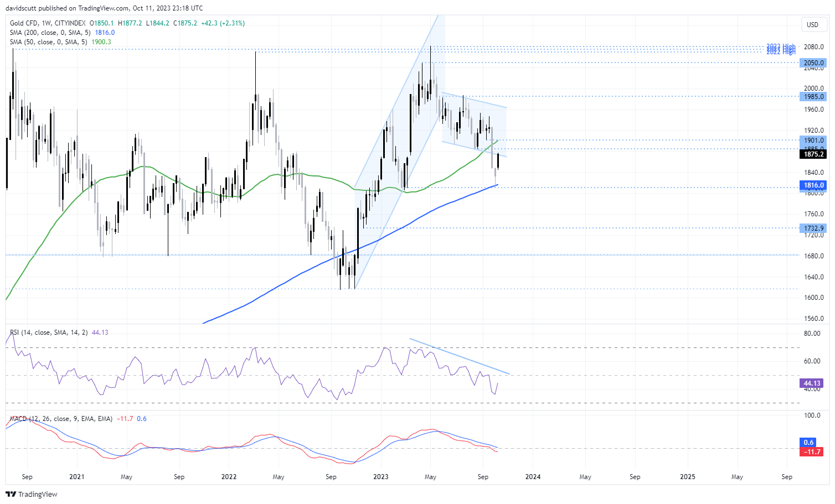Click the 1920.0 price axis tick
This screenshot has width=835, height=504.
point(814,131)
